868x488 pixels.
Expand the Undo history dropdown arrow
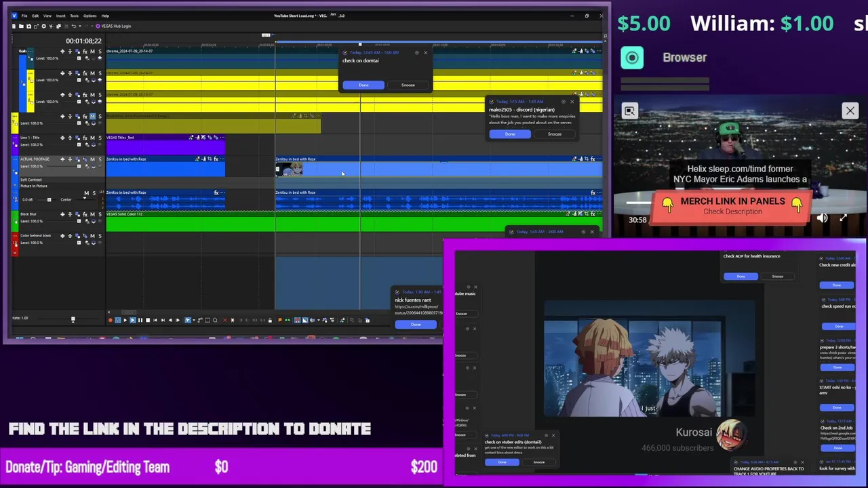80,26
